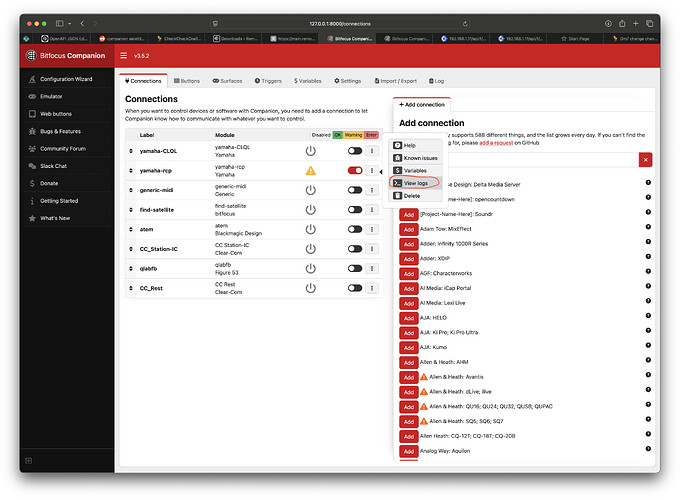Click the Bitfocus Companion logo
The image size is (681, 500).
click(66, 56)
